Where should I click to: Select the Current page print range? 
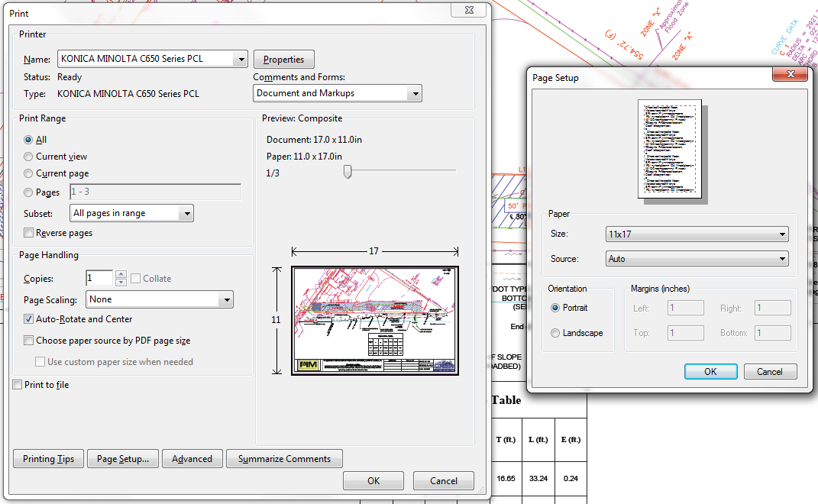coord(28,173)
